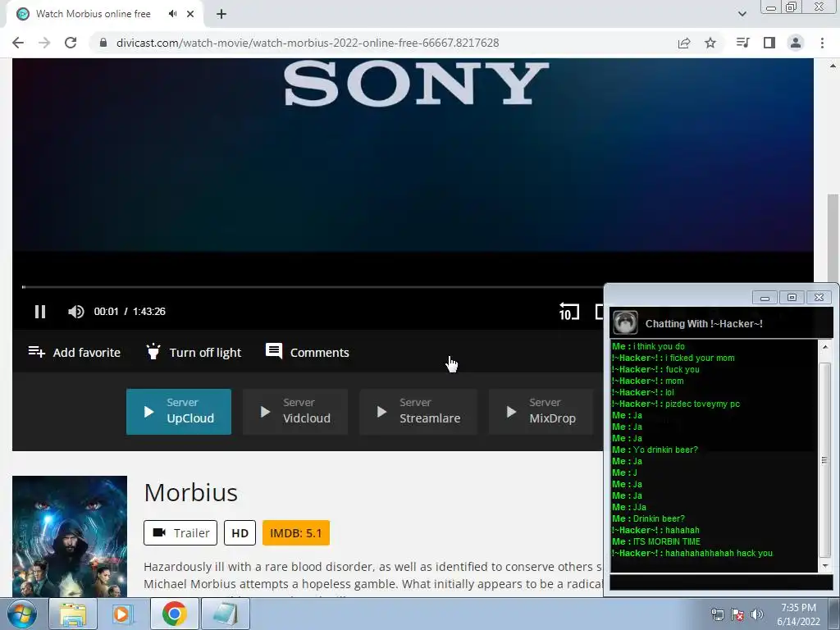The width and height of the screenshot is (840, 630).
Task: Open the Morbius Trailer
Action: [x=180, y=533]
